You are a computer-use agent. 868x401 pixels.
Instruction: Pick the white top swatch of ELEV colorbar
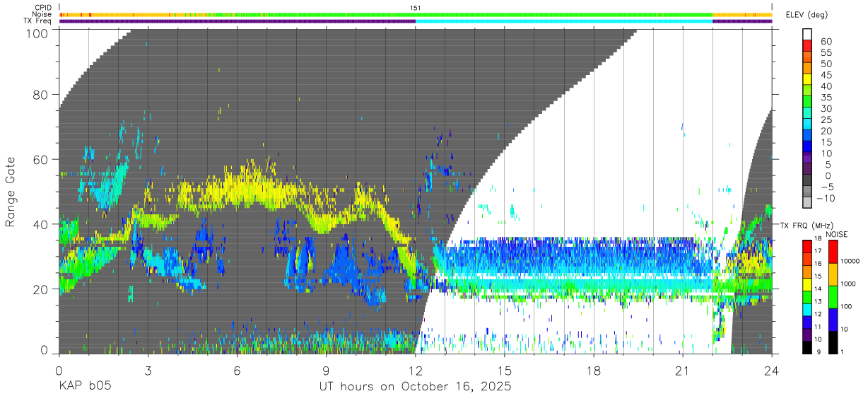pos(808,35)
